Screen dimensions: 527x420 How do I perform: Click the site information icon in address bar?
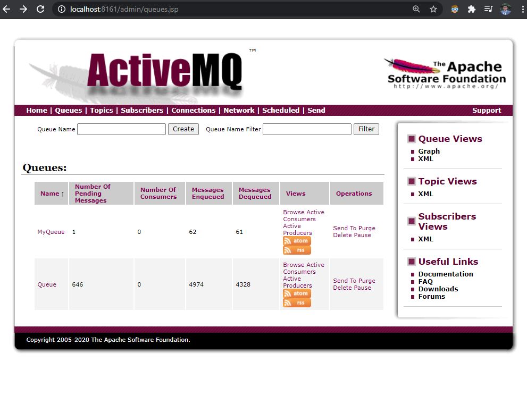pyautogui.click(x=62, y=9)
